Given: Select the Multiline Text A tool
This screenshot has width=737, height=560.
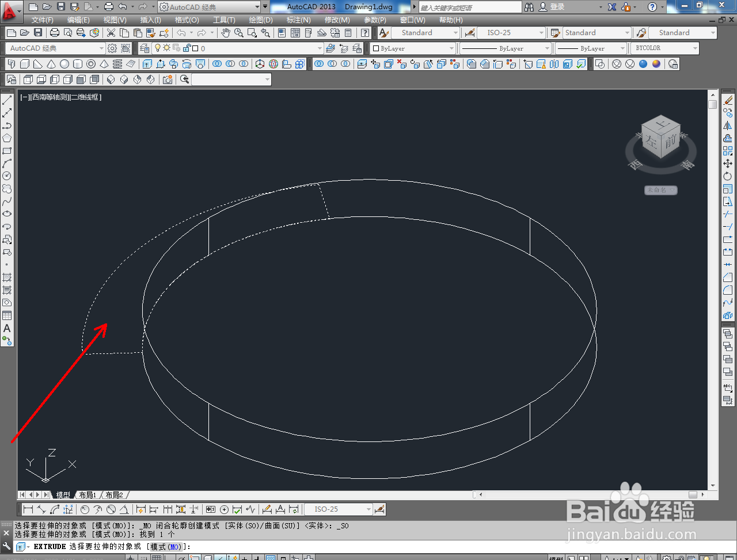Looking at the screenshot, I should (7, 328).
